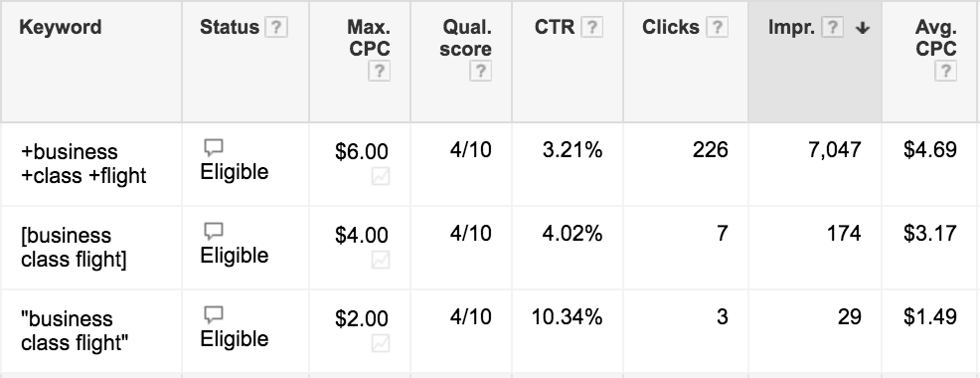Sort table by Clicks column header

[671, 28]
